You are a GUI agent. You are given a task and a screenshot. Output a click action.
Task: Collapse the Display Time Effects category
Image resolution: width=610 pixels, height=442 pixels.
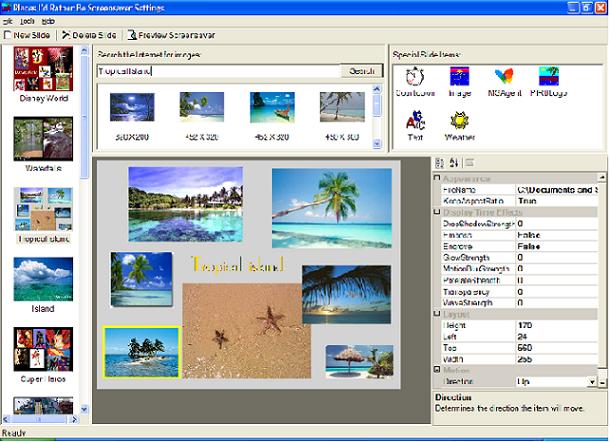pyautogui.click(x=437, y=212)
